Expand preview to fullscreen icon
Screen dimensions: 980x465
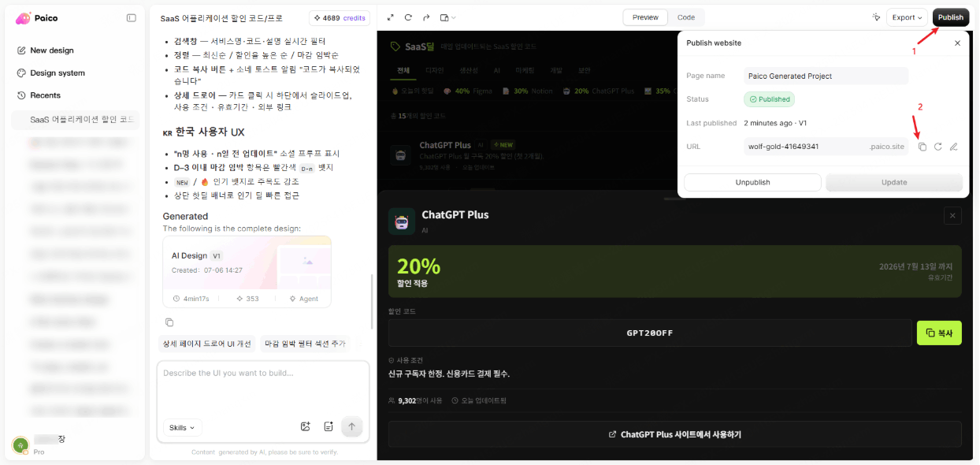pos(391,17)
